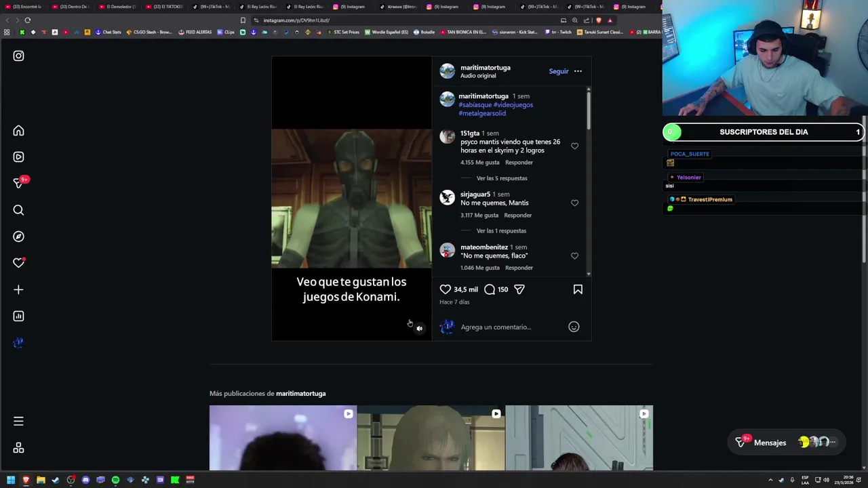
Task: Open 'STC Set Prices' bookmark
Action: (342, 32)
